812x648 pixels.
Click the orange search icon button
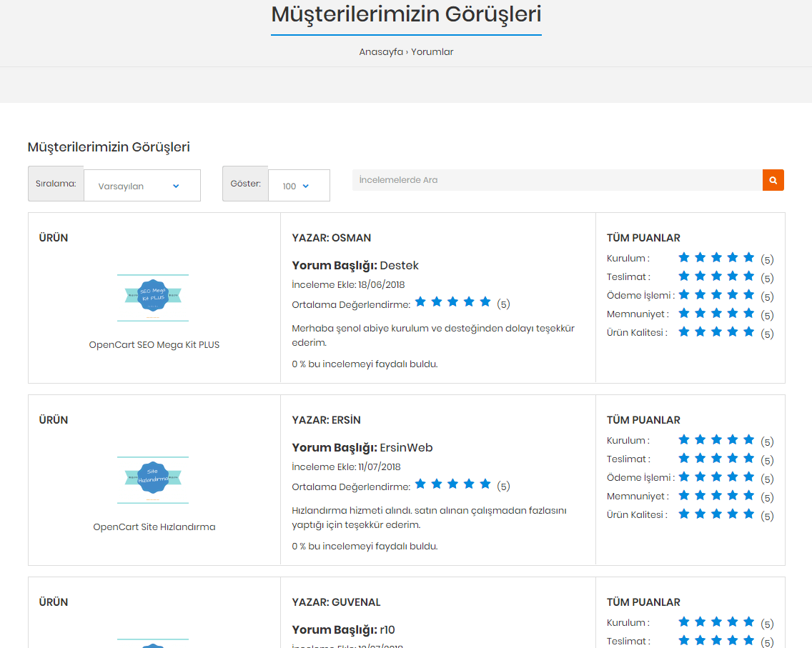[x=773, y=180]
